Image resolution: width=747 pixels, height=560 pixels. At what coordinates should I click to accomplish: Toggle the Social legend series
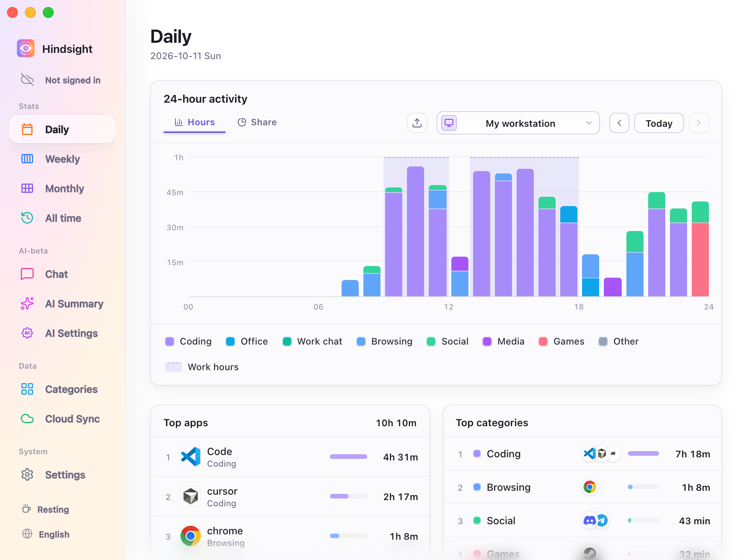(447, 341)
